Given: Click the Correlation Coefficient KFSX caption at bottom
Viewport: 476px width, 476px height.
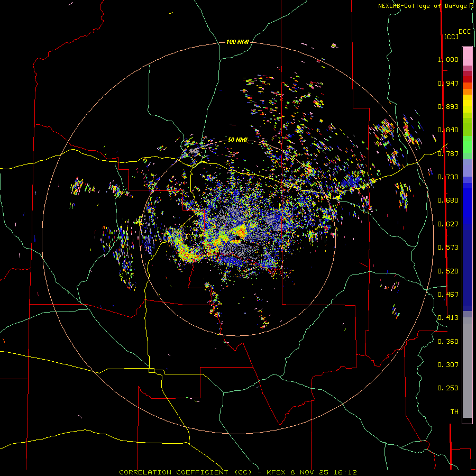Looking at the screenshot, I should coord(237,472).
